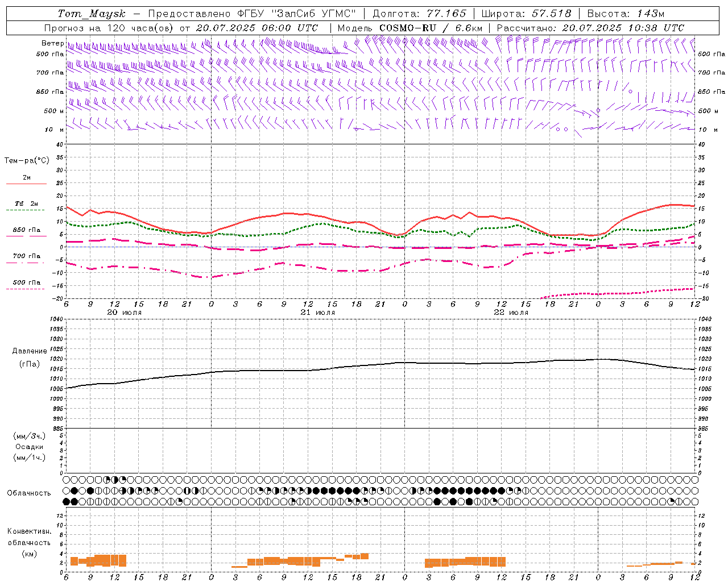Click the left '500 м' wind level label

coord(53,111)
